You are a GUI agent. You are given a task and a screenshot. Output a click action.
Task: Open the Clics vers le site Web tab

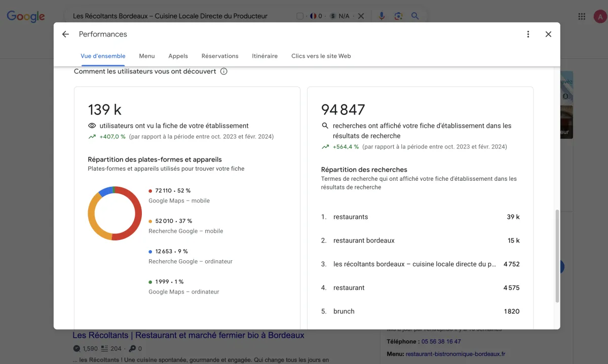[321, 56]
